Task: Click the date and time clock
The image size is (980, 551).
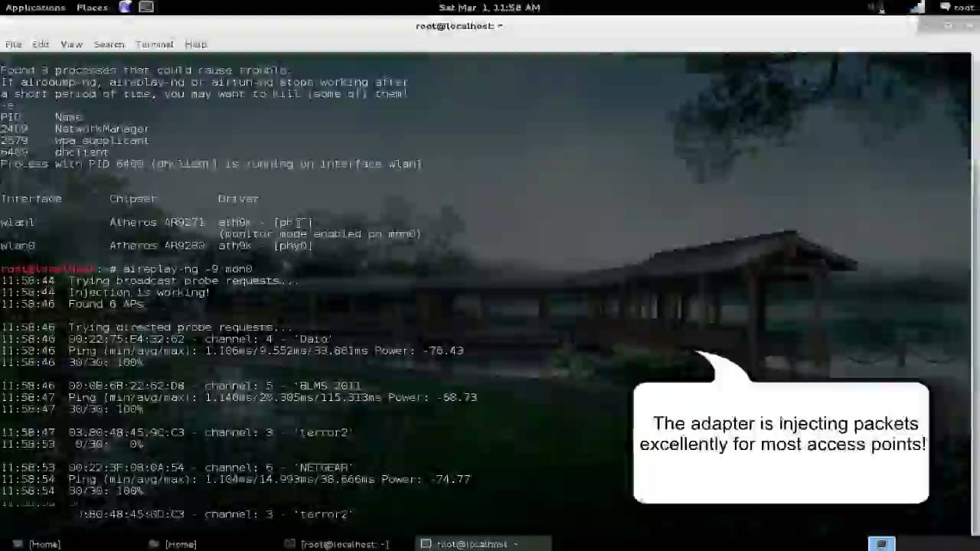Action: (x=489, y=8)
